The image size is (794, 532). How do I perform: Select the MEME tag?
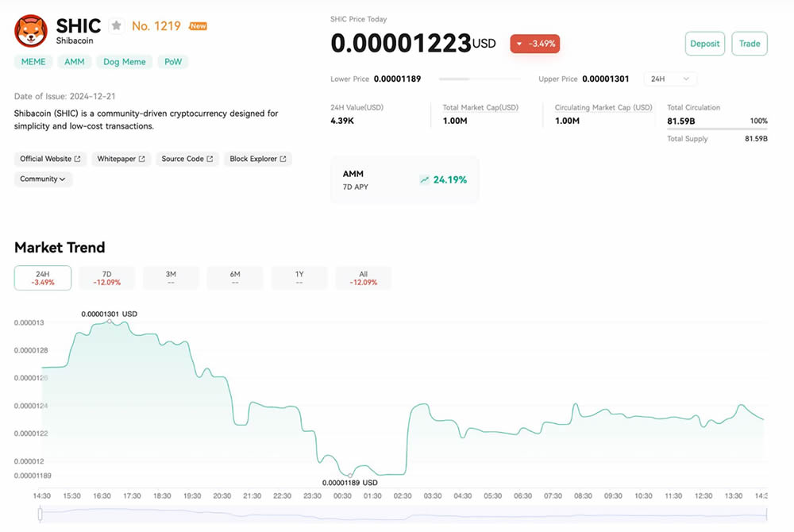pyautogui.click(x=33, y=62)
